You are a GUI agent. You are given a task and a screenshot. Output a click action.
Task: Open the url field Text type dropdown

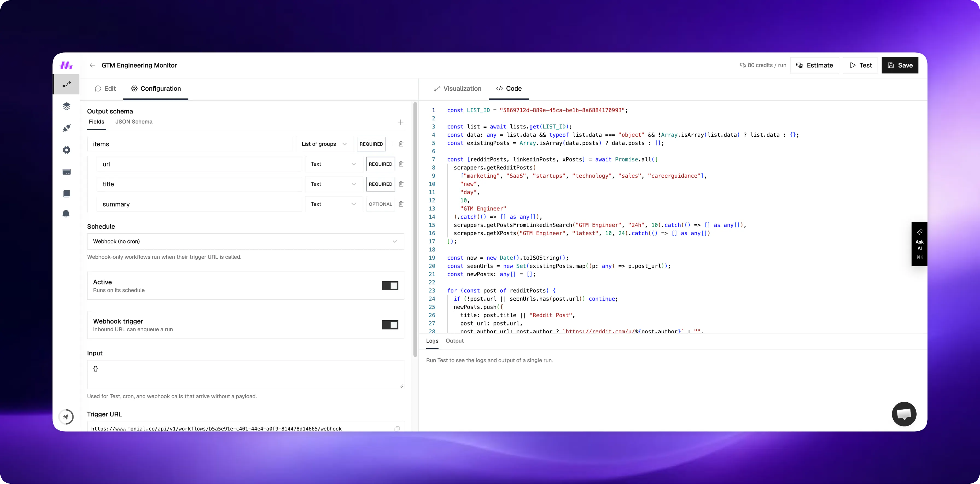pyautogui.click(x=334, y=164)
